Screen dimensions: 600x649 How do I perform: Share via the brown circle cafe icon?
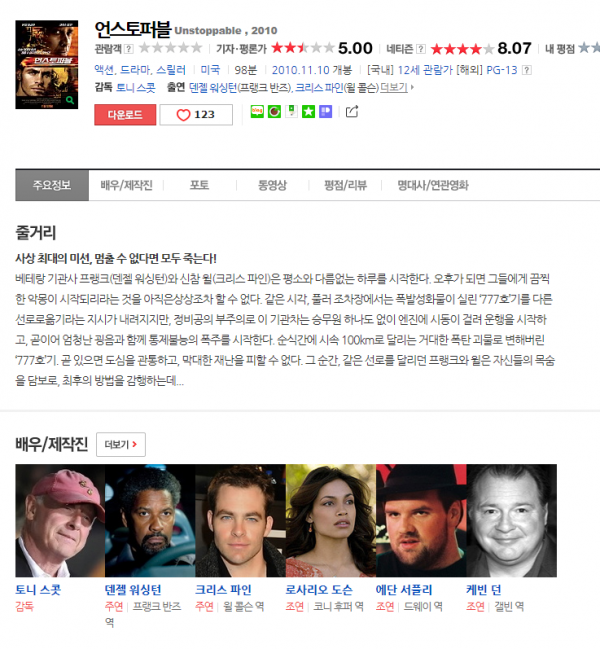[x=274, y=111]
